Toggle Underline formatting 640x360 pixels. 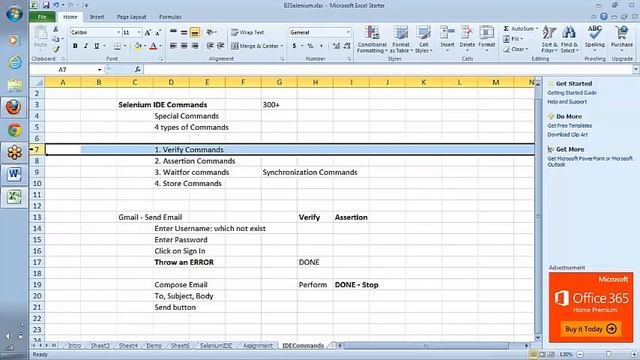pyautogui.click(x=97, y=46)
